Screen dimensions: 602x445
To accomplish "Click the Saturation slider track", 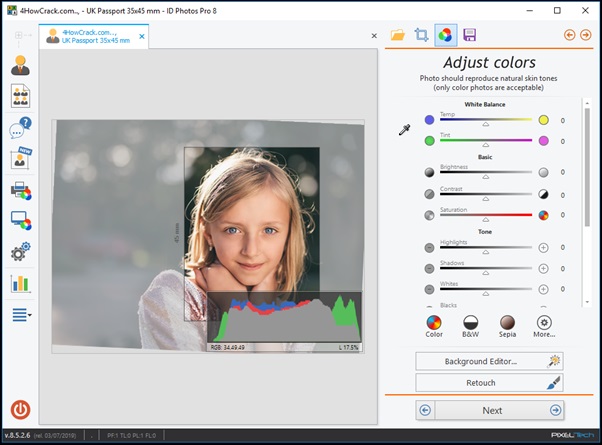I will tap(486, 215).
